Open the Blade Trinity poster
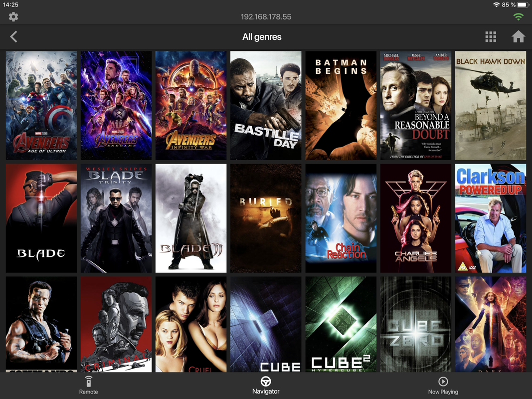Screen dimensions: 532x399 point(116,218)
